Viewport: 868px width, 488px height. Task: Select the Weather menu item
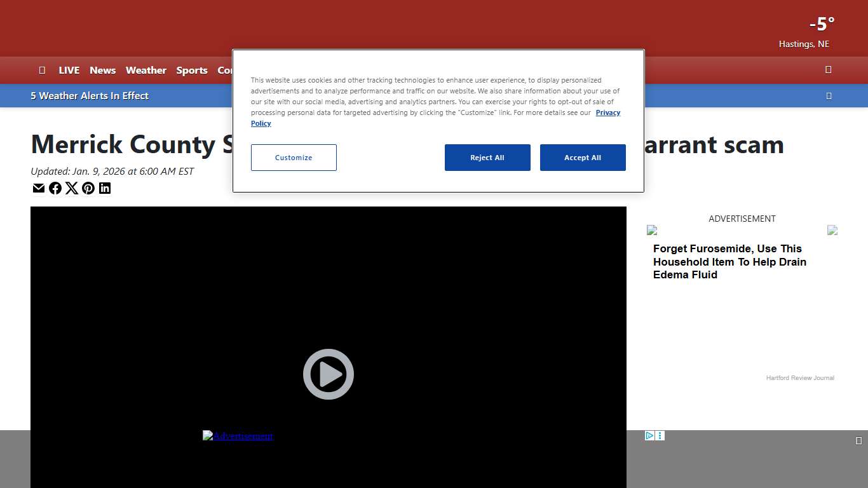146,71
